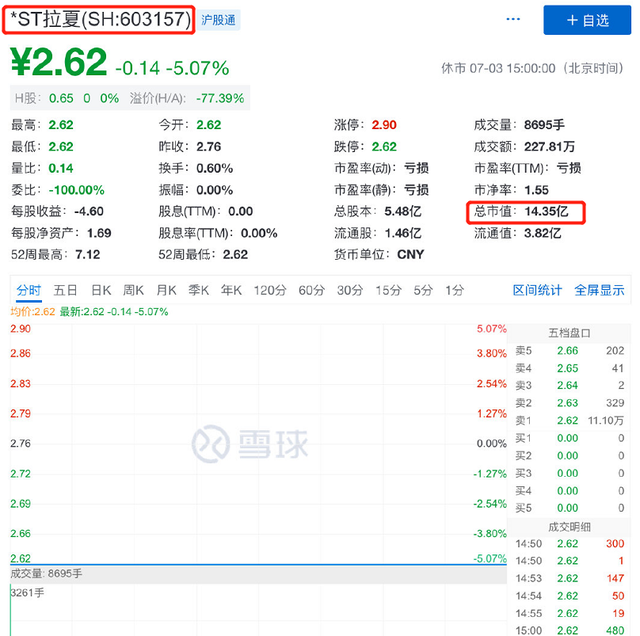This screenshot has height=636, width=640.
Task: Click 涨停 value 2.90
Action: (384, 125)
